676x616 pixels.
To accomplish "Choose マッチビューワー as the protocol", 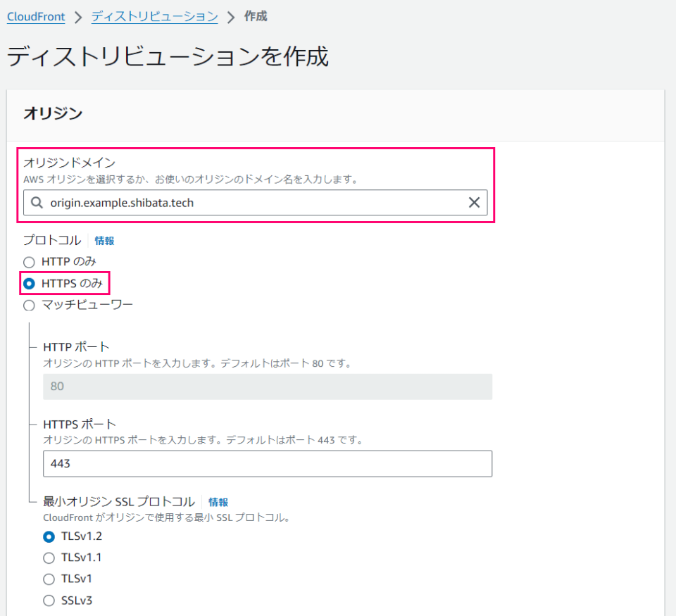I will (x=29, y=305).
